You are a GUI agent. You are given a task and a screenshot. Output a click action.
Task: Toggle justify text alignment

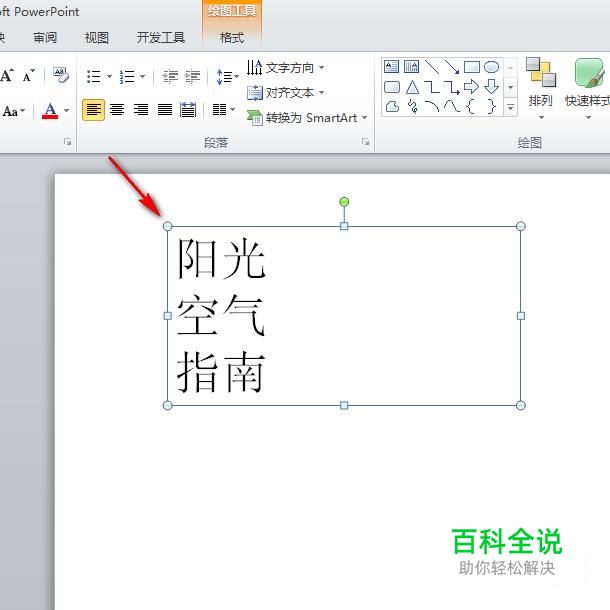(x=165, y=110)
